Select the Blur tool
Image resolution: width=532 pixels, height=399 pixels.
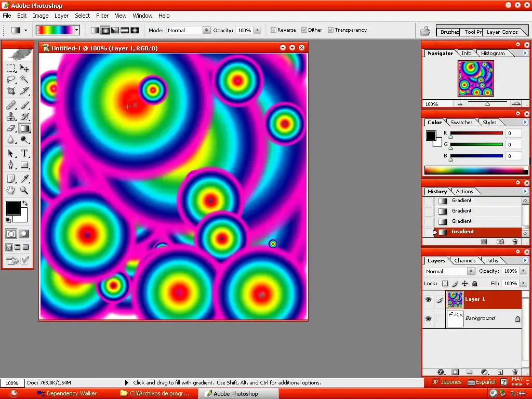pos(11,139)
